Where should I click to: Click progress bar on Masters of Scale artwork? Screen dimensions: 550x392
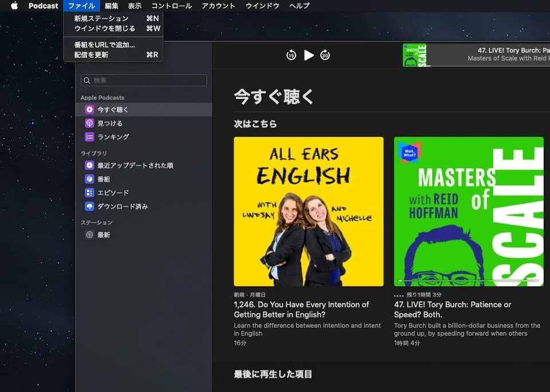[469, 280]
